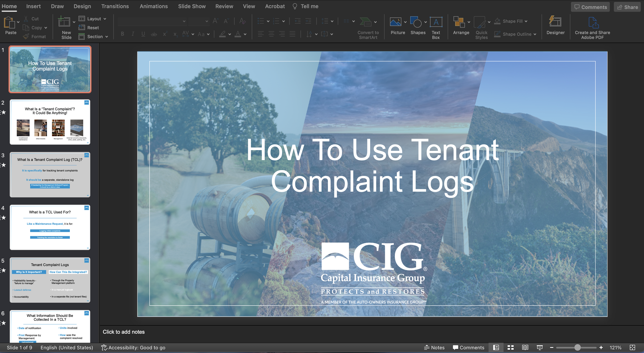The image size is (644, 353).
Task: Open the Transitions tab
Action: [115, 6]
